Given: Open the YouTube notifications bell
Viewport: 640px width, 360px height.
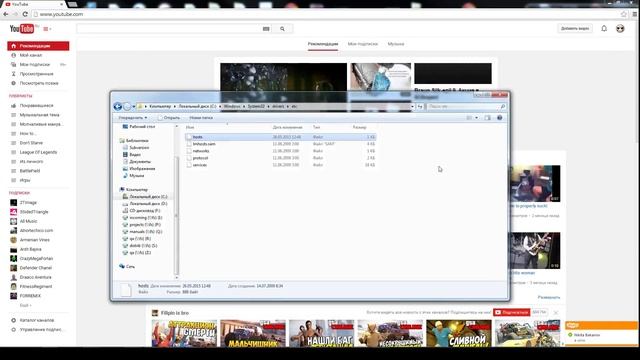Looking at the screenshot, I should 604,28.
